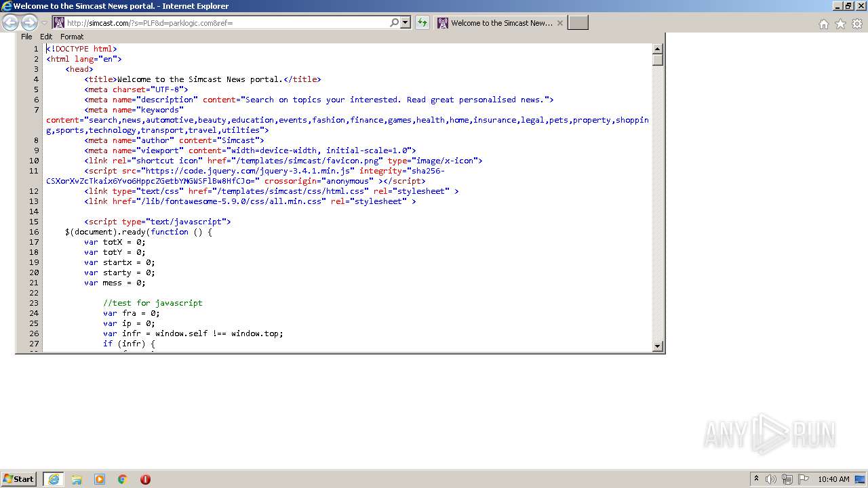Close the Simcast News tab

[560, 23]
